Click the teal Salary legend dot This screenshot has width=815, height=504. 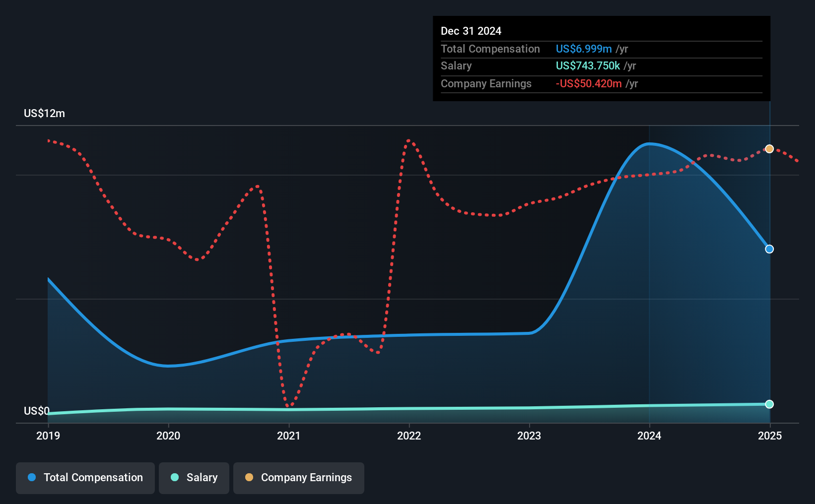[175, 477]
